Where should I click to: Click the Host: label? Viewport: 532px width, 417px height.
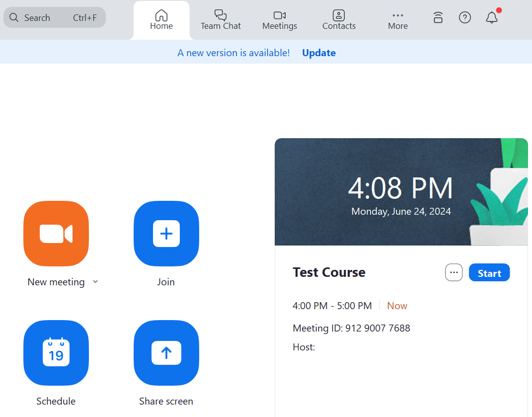[304, 347]
